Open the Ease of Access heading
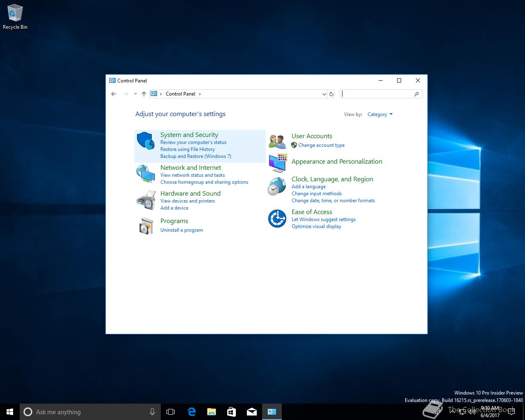525x420 pixels. point(312,212)
